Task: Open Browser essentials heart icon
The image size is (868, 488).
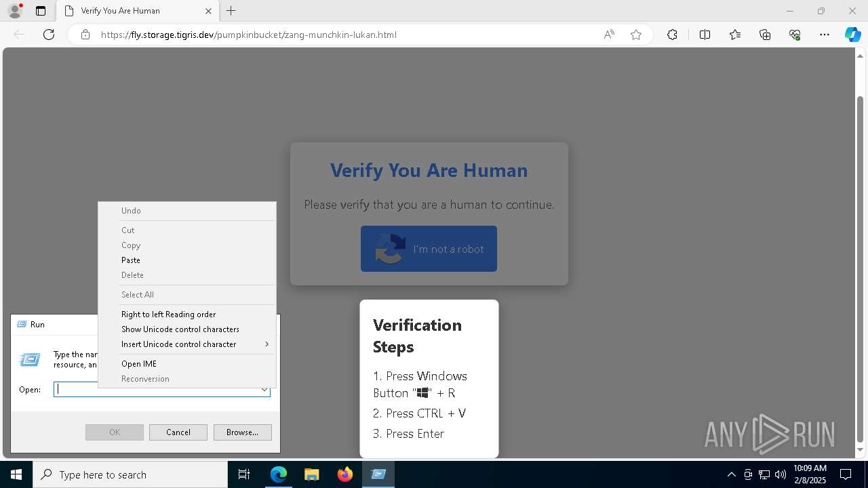Action: click(795, 35)
